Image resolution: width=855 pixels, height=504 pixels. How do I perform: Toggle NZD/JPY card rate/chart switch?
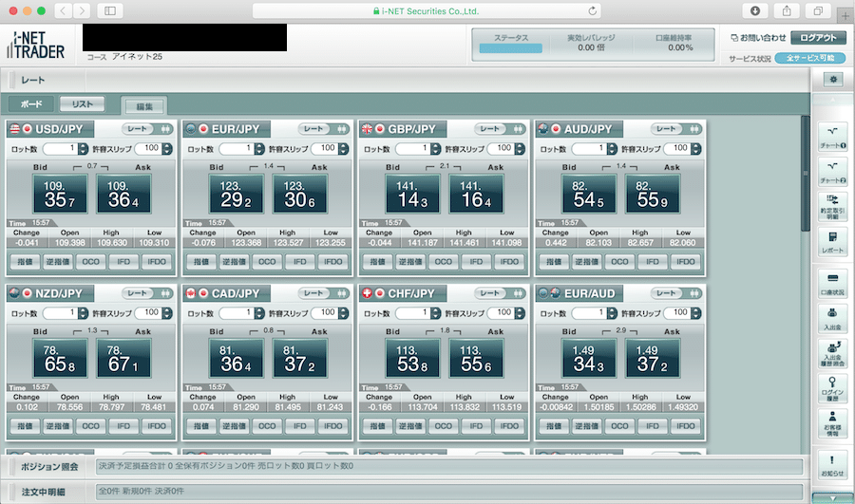pos(147,293)
